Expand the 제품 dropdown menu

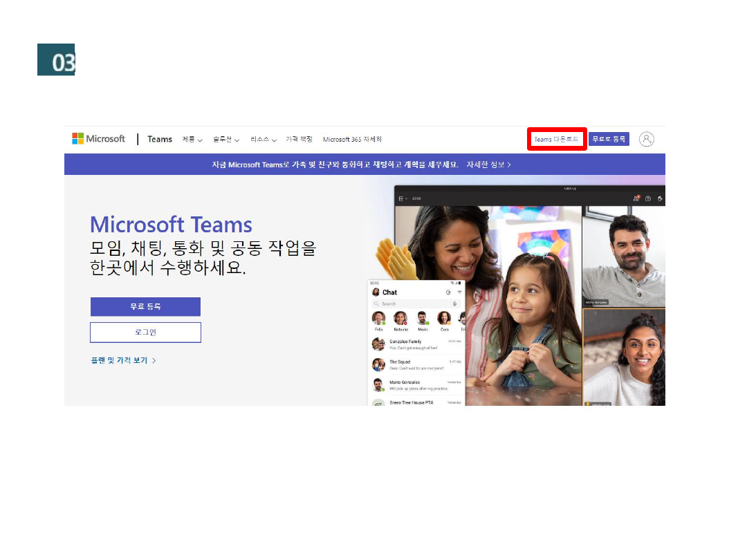(x=192, y=140)
